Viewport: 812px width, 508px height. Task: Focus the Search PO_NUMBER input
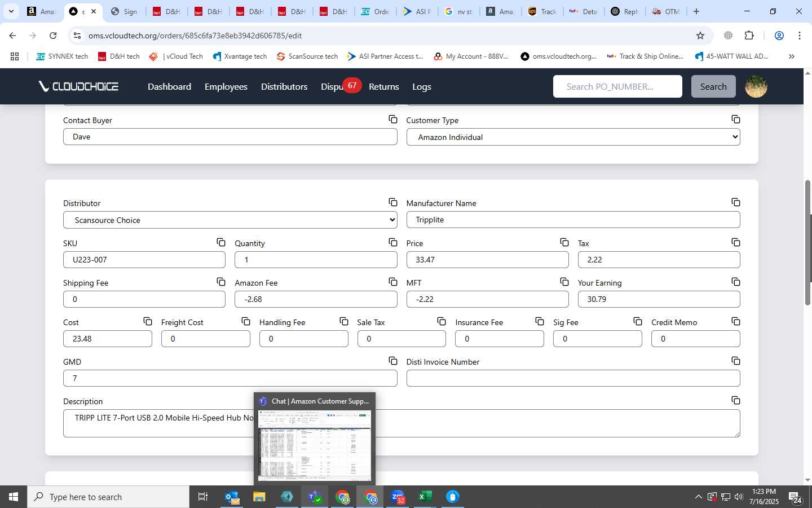(617, 86)
